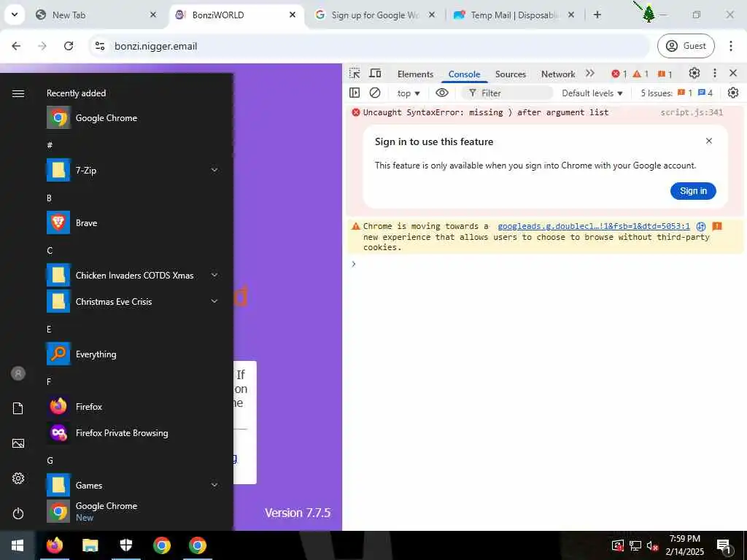The height and width of the screenshot is (560, 747).
Task: Click the AI insight icon on the cookie warning
Action: click(701, 226)
